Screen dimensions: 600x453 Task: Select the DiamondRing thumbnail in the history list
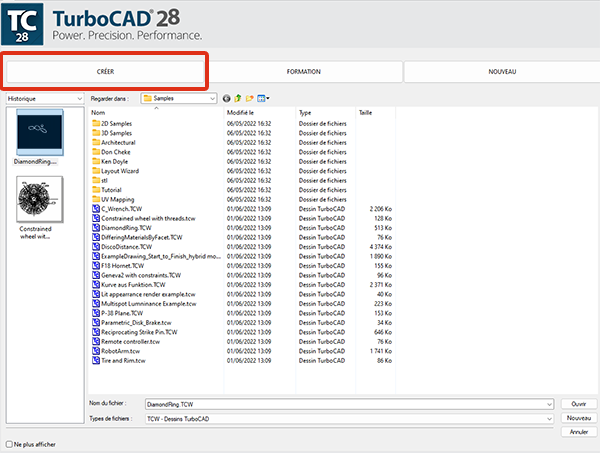tap(40, 132)
